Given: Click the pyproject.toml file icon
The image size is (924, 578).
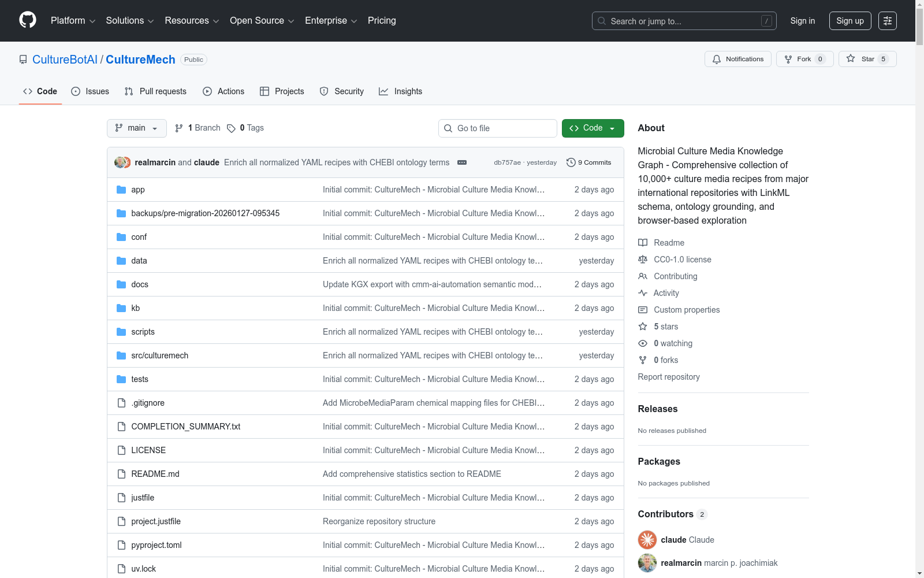Looking at the screenshot, I should click(x=121, y=545).
